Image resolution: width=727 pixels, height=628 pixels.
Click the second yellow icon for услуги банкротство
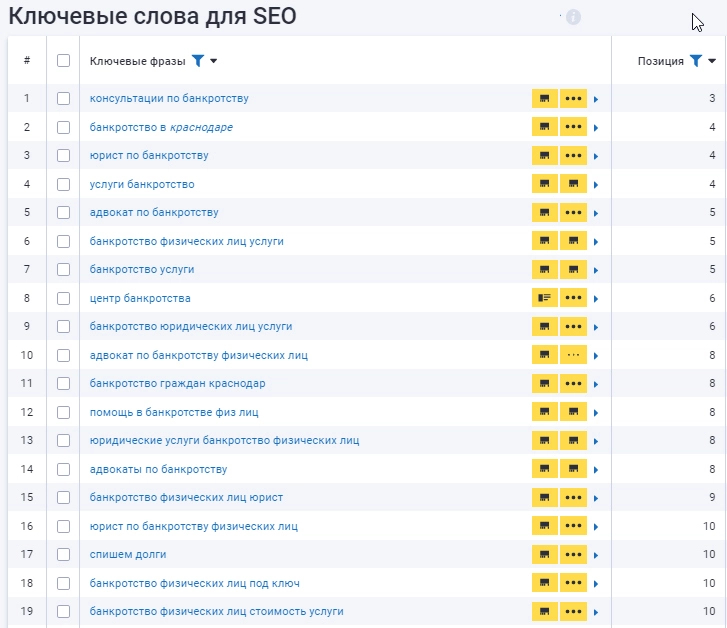[573, 184]
